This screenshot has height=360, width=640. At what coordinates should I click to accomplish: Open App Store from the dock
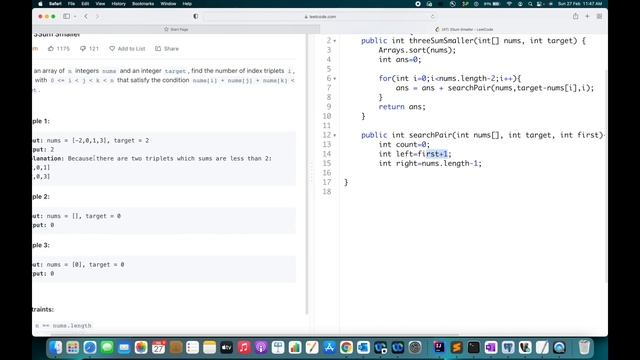point(329,347)
